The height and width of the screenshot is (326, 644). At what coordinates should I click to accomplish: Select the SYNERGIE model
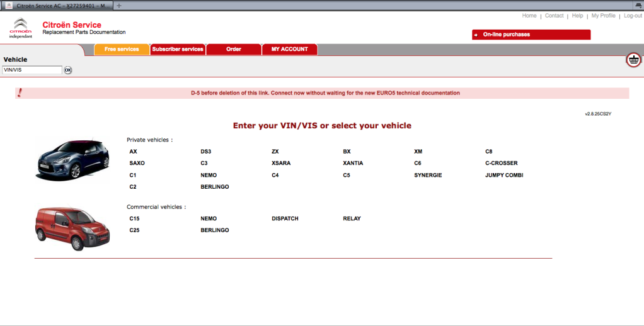pyautogui.click(x=428, y=175)
